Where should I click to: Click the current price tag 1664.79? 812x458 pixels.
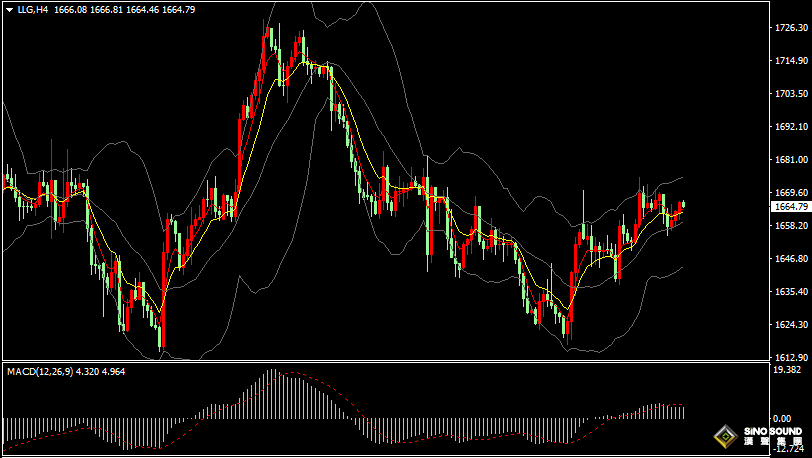pos(791,206)
